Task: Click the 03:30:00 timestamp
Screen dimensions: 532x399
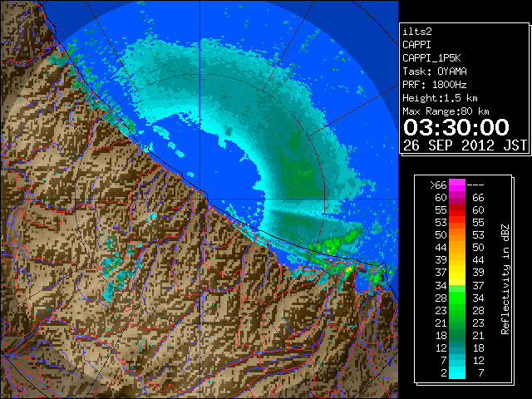Action: point(456,127)
